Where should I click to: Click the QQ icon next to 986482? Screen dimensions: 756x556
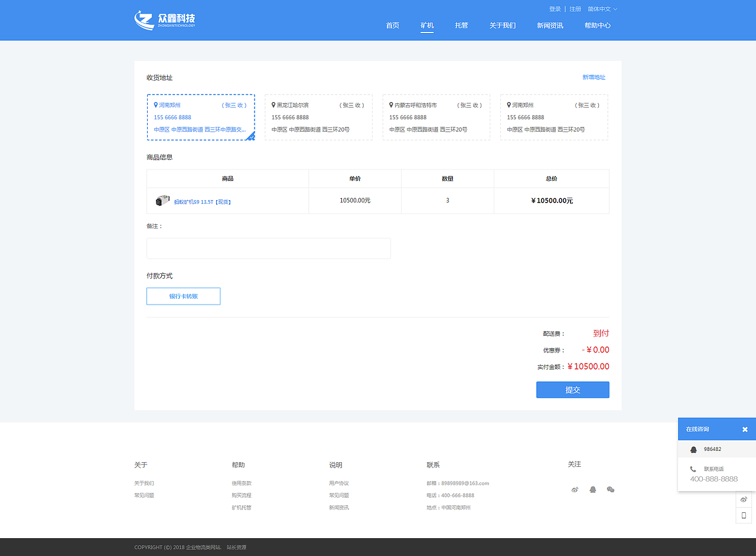coord(693,449)
